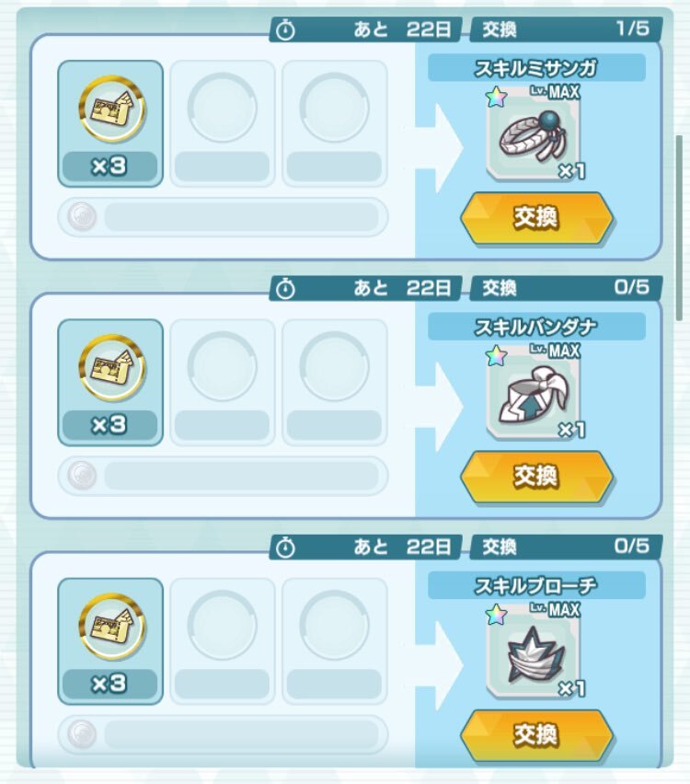Click the timer clock icon above スキルミサンガ

(x=285, y=30)
